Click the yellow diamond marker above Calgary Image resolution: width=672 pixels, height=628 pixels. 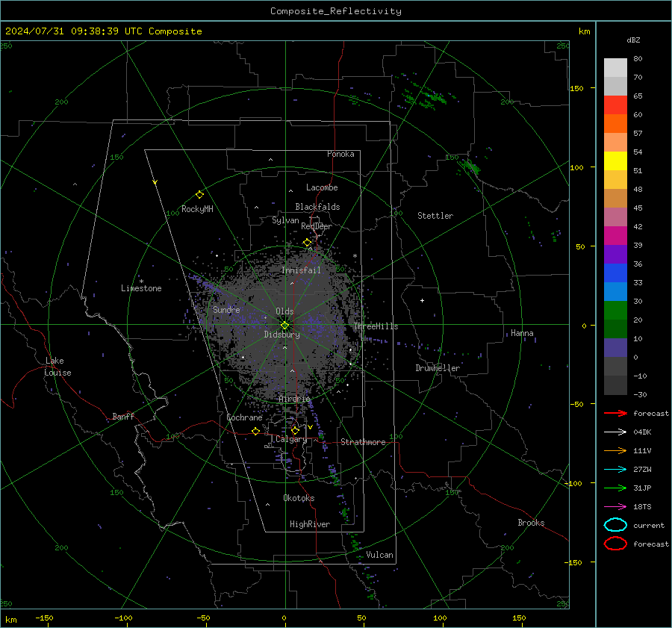click(x=295, y=430)
